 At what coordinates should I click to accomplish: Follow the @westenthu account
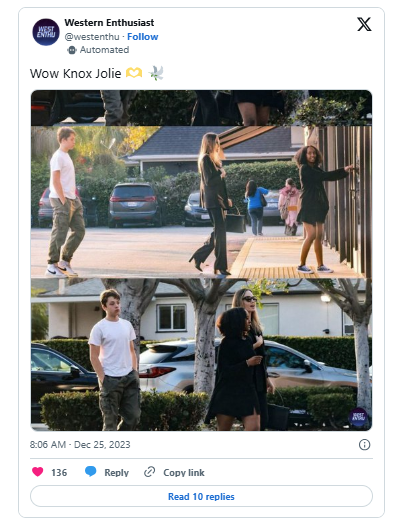(143, 37)
